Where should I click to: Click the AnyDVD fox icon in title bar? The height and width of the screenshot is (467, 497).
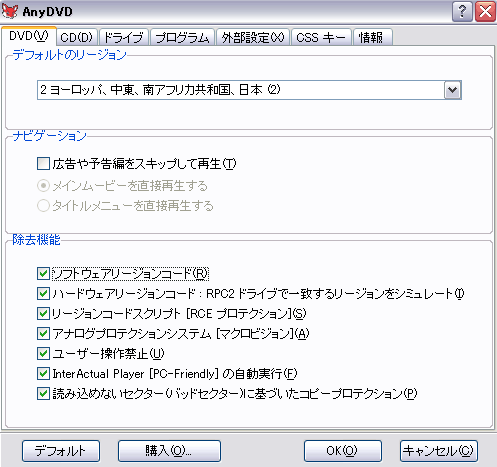tap(10, 11)
